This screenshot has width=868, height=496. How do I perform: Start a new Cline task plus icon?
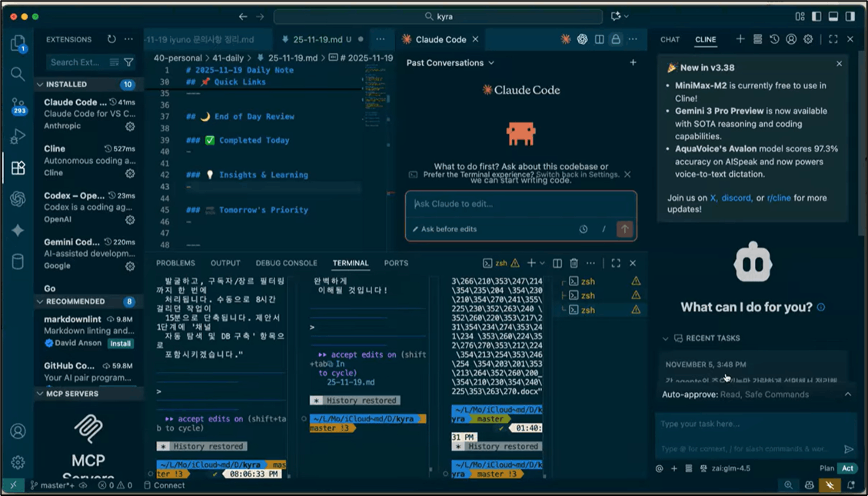coord(740,39)
